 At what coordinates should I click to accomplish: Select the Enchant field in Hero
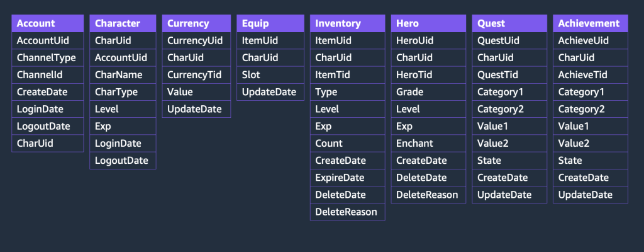[428, 143]
